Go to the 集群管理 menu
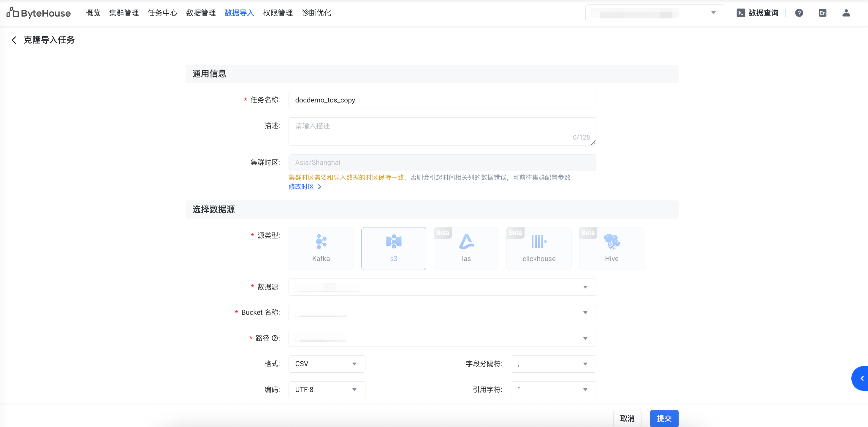Viewport: 868px width, 427px height. click(124, 13)
